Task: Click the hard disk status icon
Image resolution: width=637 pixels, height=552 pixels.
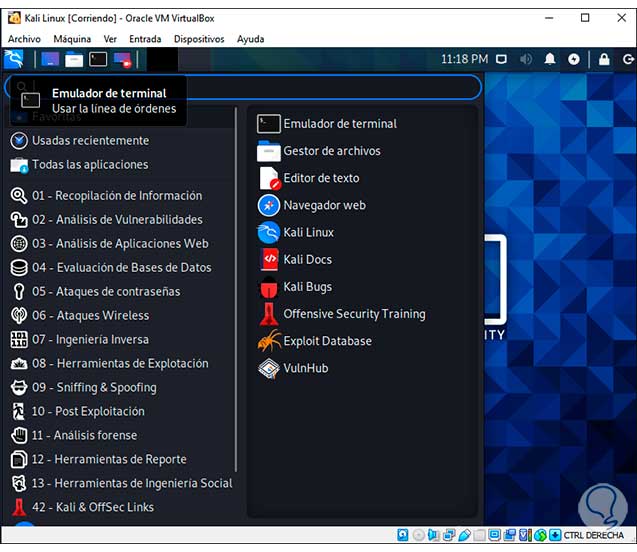Action: (x=403, y=535)
